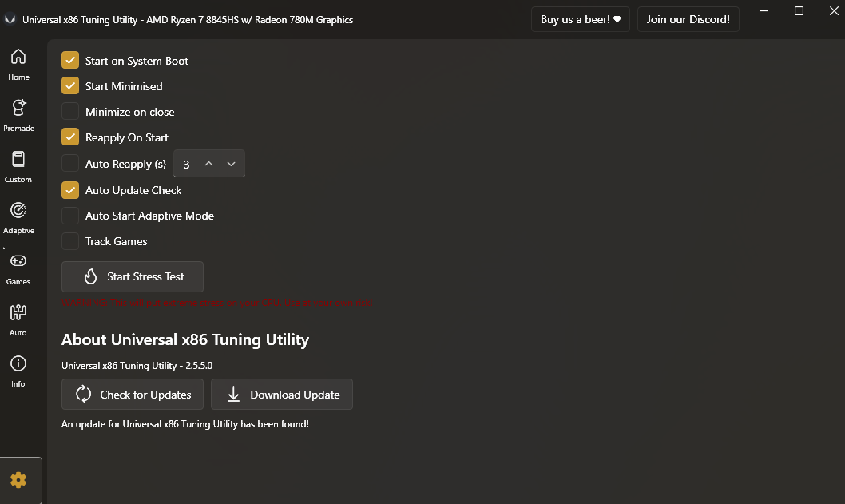Click Start Stress Test button
This screenshot has height=504, width=845.
[x=133, y=276]
